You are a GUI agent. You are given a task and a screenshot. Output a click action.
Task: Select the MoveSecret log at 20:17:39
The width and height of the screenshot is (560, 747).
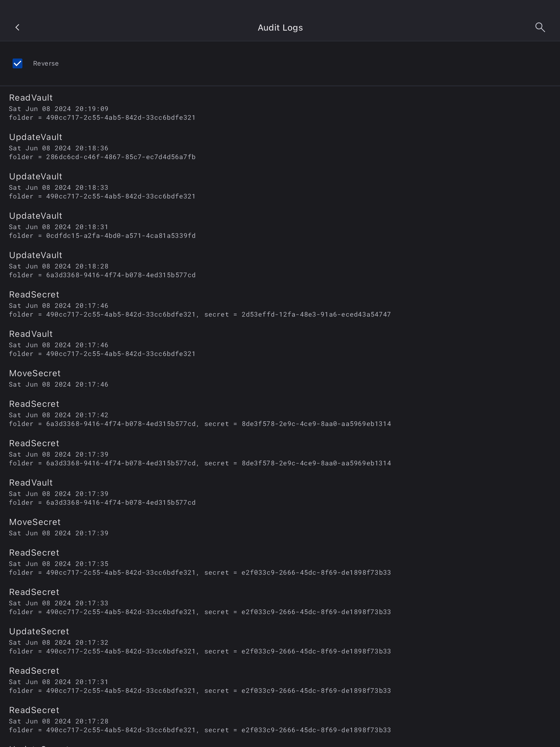tap(59, 527)
